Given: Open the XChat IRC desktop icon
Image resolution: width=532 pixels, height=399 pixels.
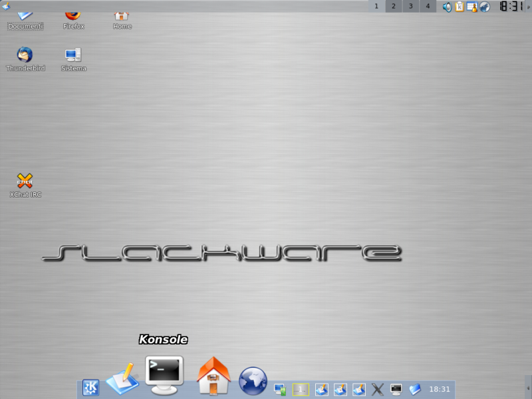Looking at the screenshot, I should tap(25, 186).
